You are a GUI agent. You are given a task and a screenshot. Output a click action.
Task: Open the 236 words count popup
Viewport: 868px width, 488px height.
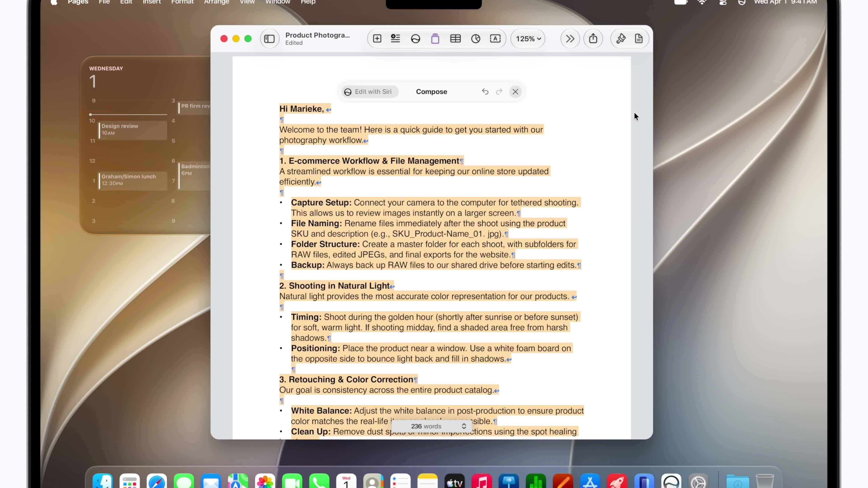(x=432, y=426)
